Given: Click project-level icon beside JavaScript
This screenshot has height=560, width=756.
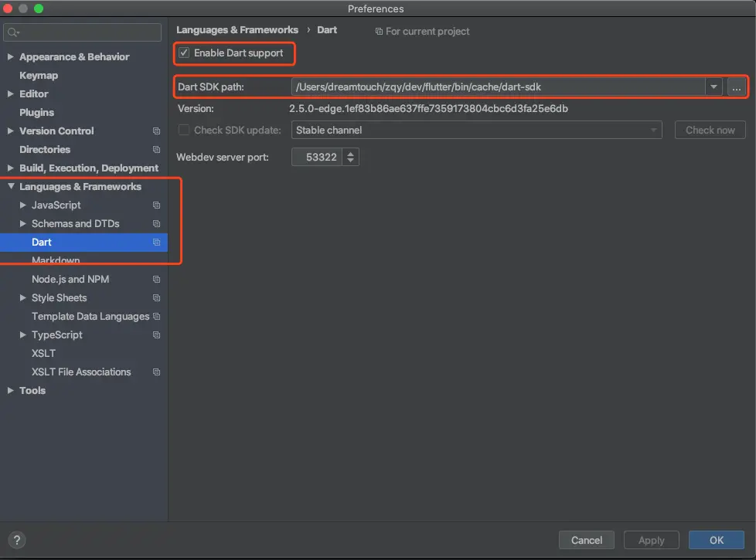Looking at the screenshot, I should [156, 205].
